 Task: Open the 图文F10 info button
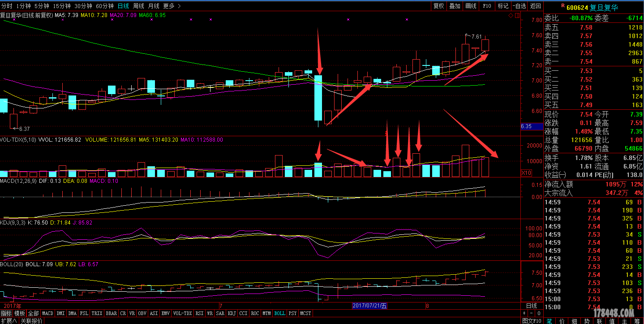tap(532, 320)
